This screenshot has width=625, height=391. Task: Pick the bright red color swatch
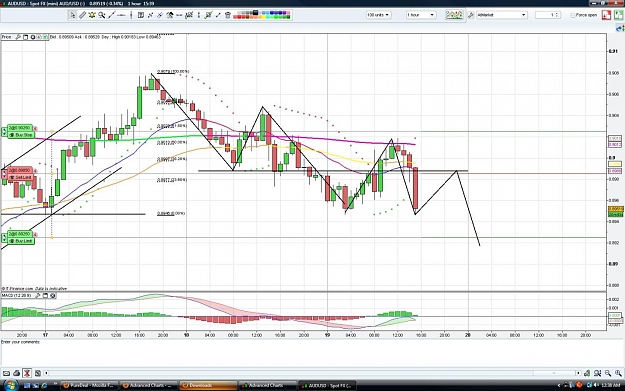[x=239, y=17]
